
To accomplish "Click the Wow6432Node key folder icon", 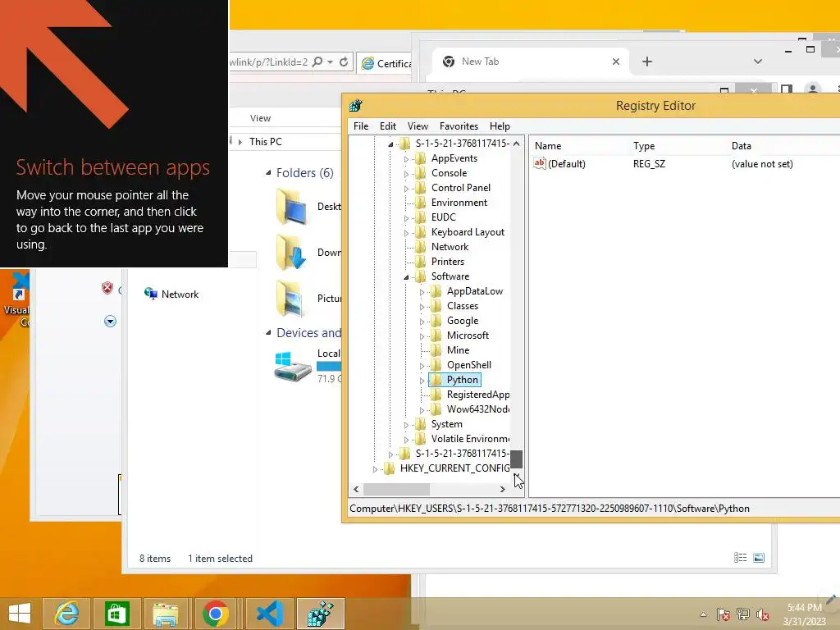I will (436, 409).
